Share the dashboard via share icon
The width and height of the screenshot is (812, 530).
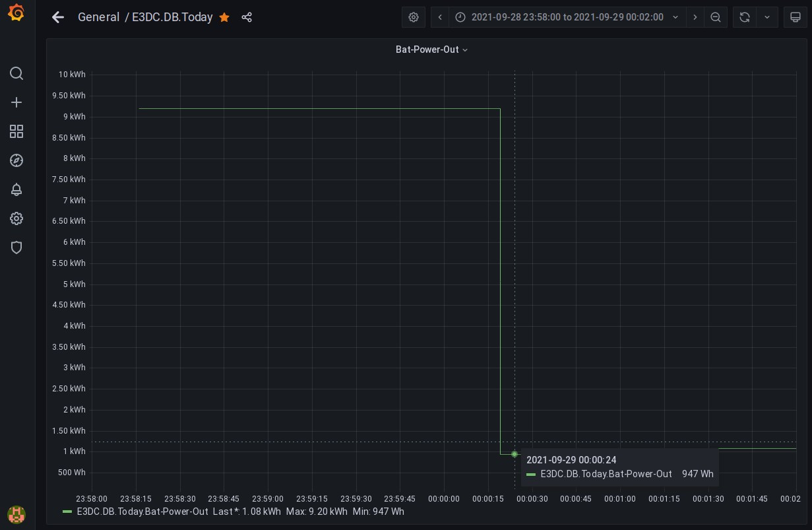point(247,18)
